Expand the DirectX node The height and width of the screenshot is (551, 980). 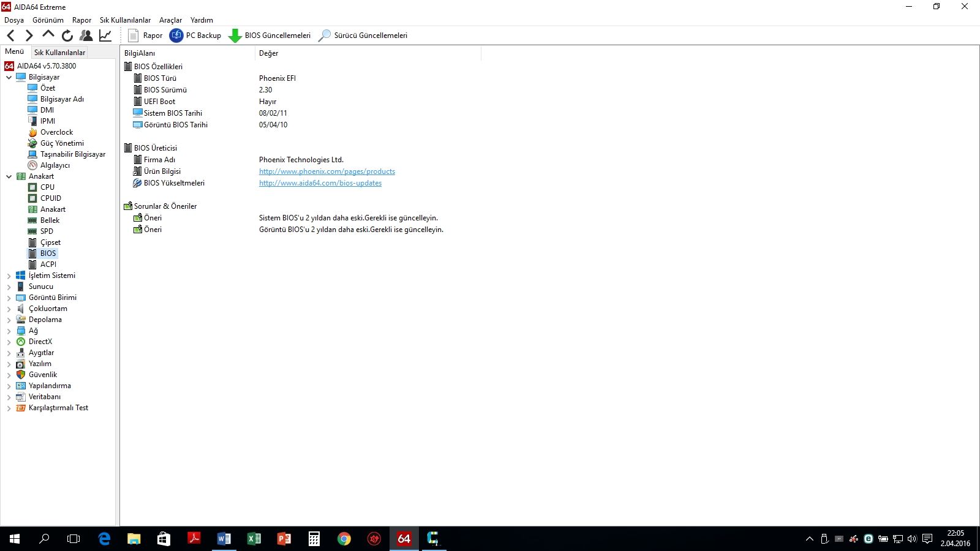point(9,342)
